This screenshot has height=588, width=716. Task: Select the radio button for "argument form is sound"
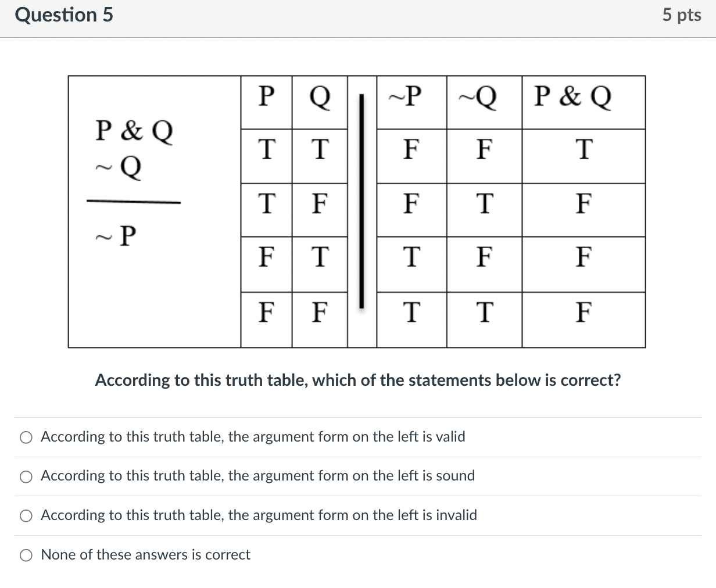tap(26, 477)
